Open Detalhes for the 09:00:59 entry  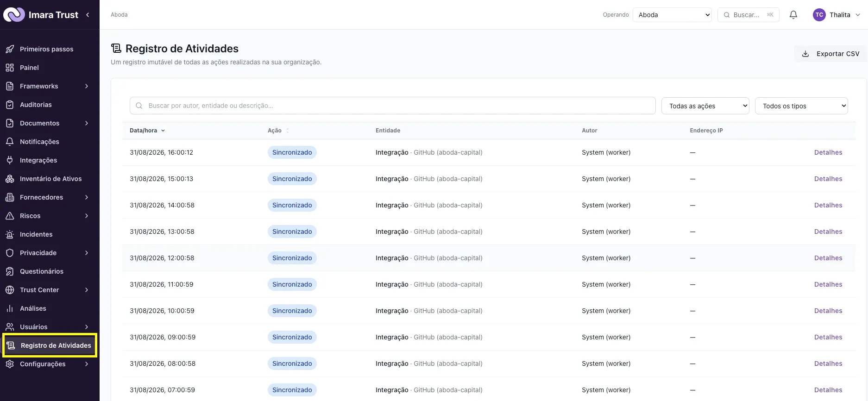(828, 337)
